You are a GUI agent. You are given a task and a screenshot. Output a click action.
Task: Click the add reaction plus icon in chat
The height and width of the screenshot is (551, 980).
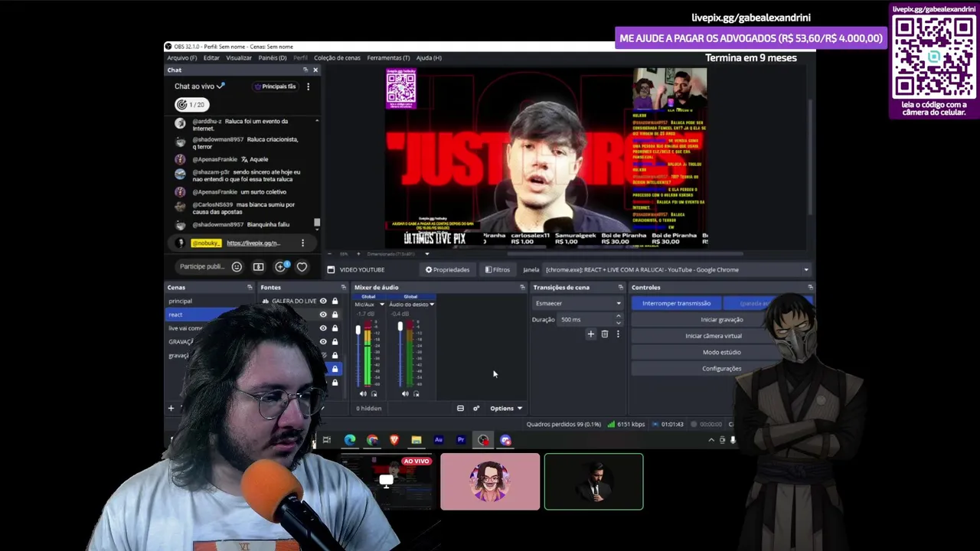(x=280, y=266)
